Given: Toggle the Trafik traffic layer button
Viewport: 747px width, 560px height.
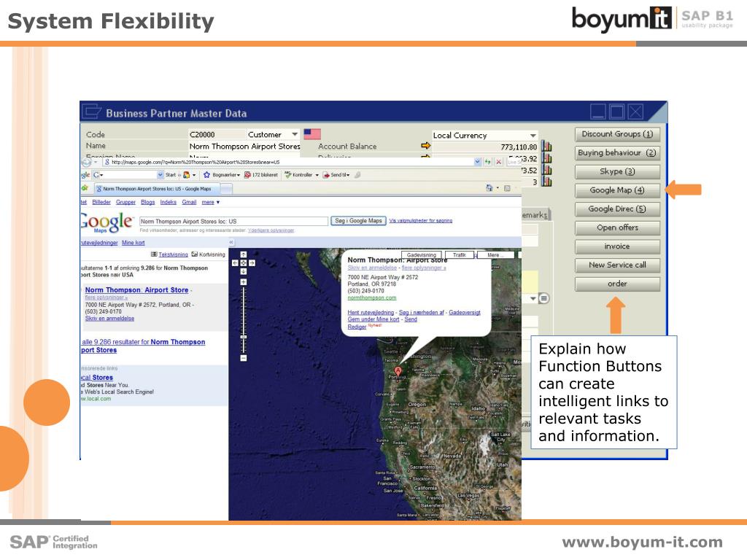Looking at the screenshot, I should [x=460, y=255].
